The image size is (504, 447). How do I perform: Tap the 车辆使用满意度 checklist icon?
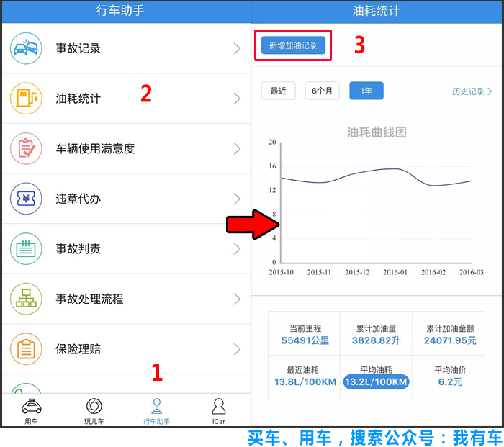pos(26,148)
